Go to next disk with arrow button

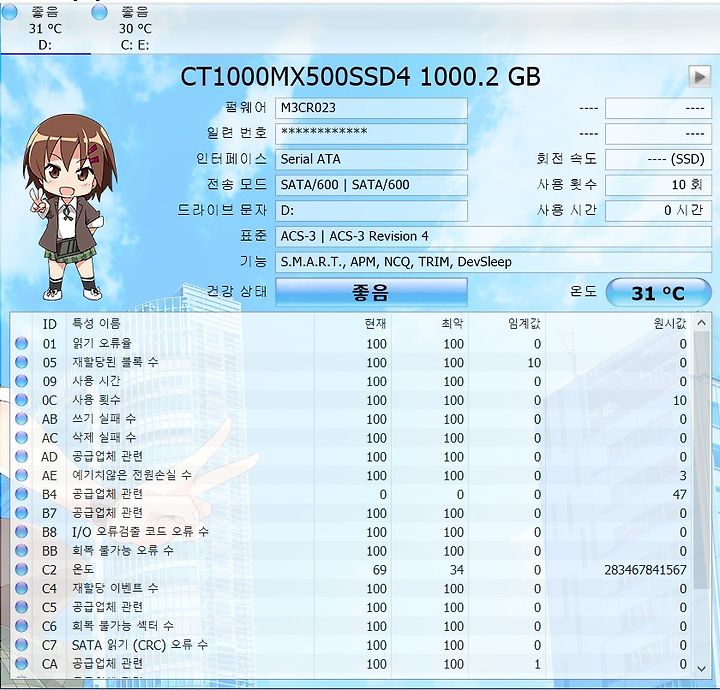click(x=699, y=76)
